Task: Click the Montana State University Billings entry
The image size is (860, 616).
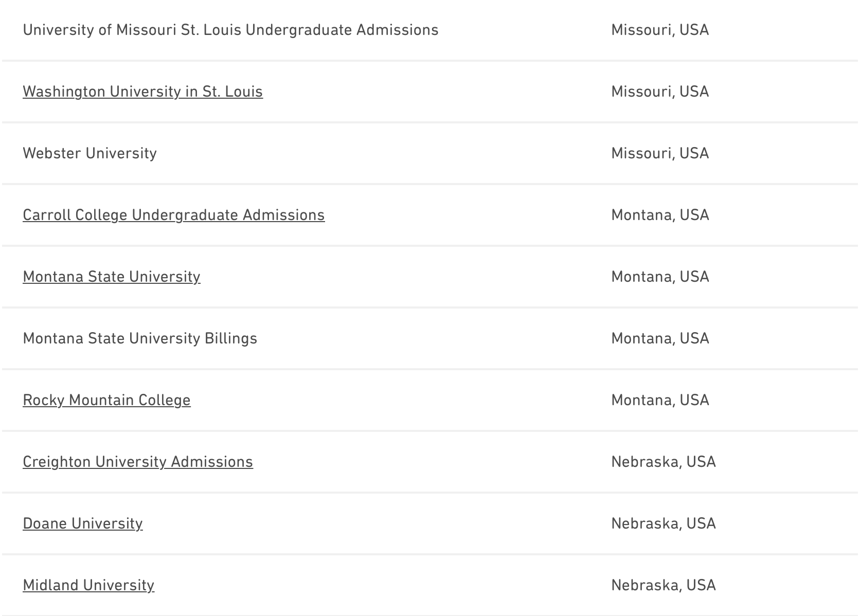Action: tap(139, 338)
